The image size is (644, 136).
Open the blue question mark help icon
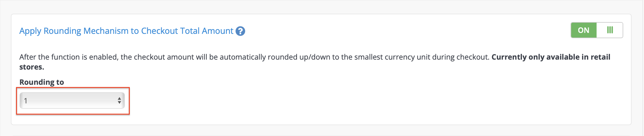pyautogui.click(x=240, y=31)
